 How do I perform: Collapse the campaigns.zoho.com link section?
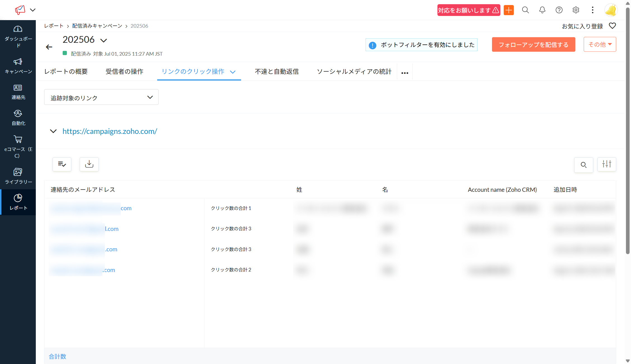click(53, 131)
